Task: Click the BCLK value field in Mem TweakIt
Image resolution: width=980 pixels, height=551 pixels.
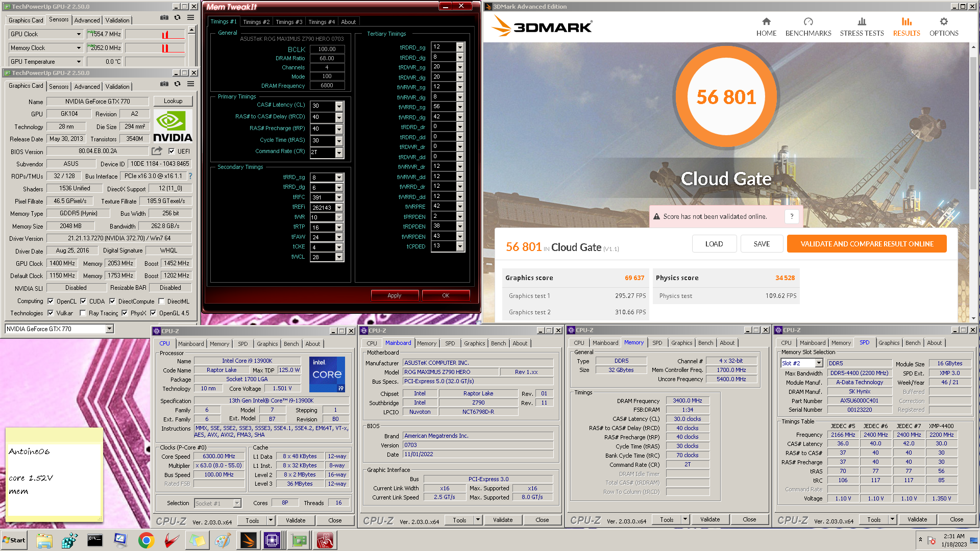Action: [327, 49]
